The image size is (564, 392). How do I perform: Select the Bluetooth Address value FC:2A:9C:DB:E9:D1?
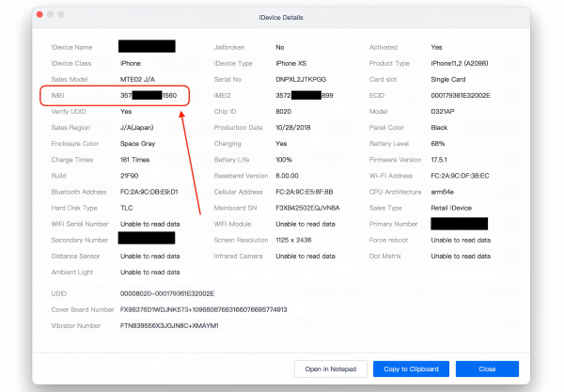[149, 192]
